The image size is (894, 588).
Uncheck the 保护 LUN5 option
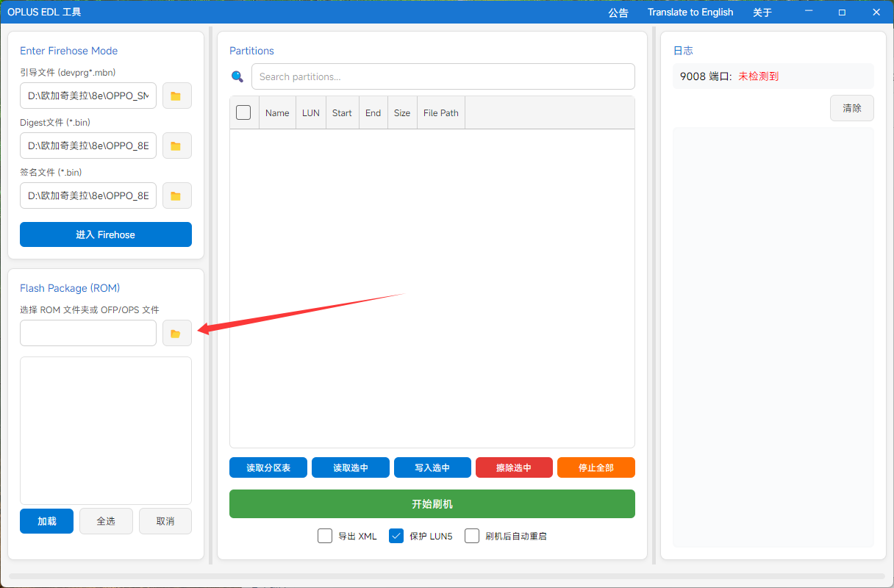pyautogui.click(x=396, y=536)
